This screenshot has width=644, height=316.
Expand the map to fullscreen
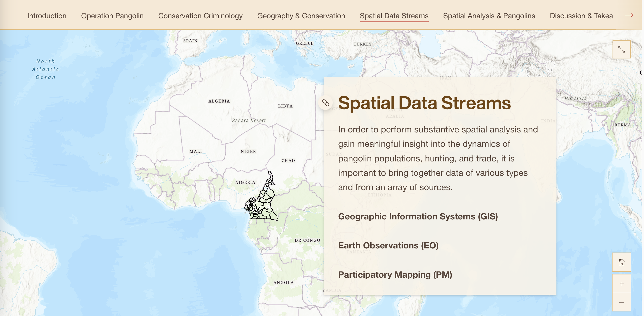click(x=621, y=49)
